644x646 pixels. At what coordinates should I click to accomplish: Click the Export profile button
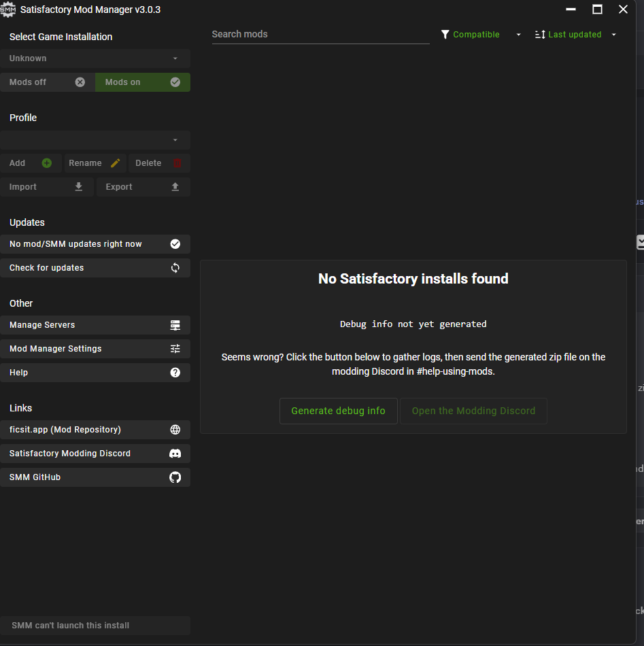143,186
